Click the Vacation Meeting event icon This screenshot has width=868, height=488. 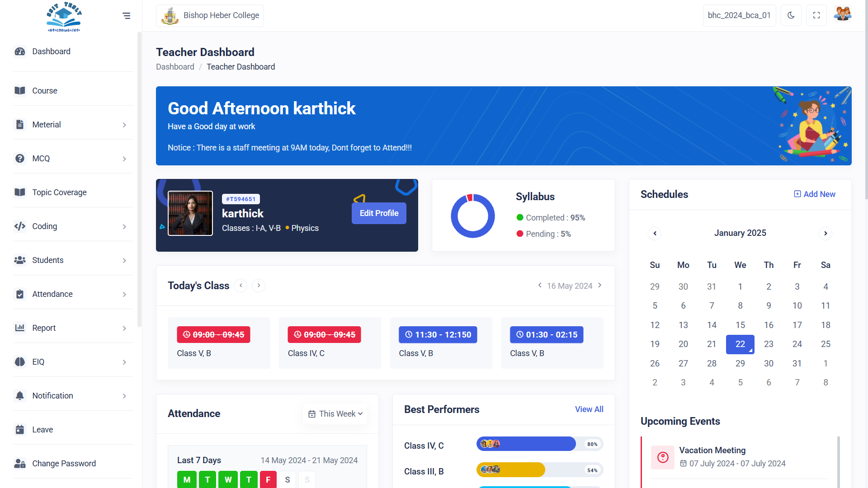coord(663,457)
